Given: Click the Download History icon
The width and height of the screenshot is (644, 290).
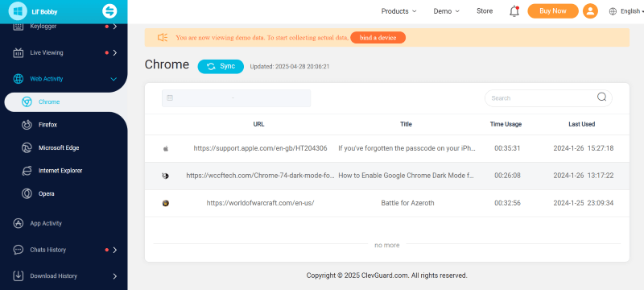Looking at the screenshot, I should 18,276.
